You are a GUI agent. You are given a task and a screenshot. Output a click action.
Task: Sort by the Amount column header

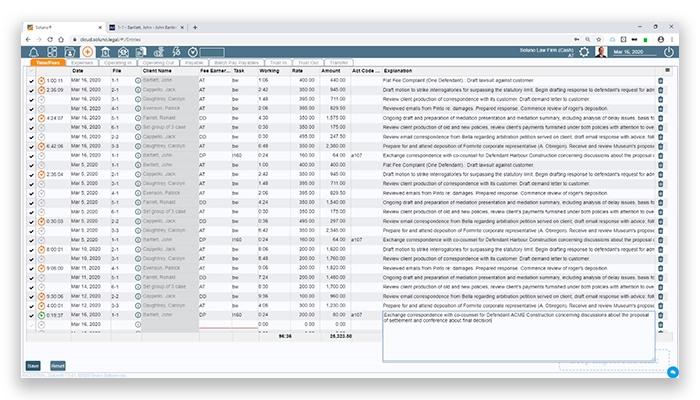(x=331, y=71)
